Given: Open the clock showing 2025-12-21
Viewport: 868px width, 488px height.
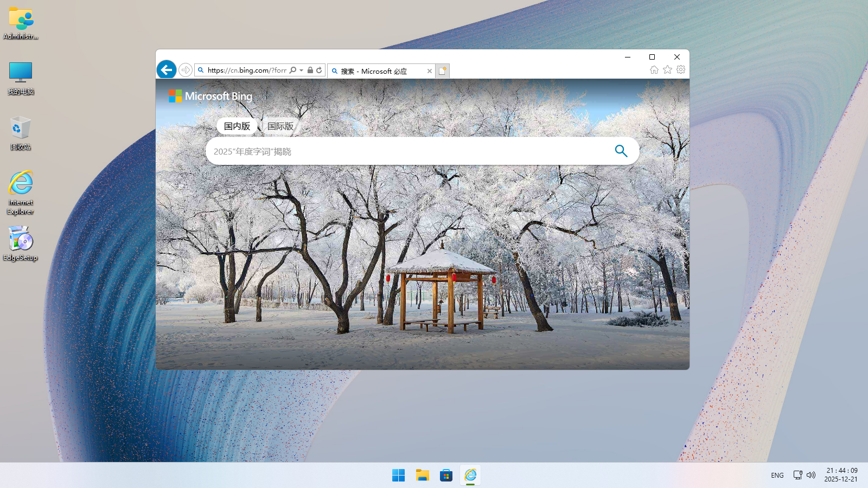Looking at the screenshot, I should click(841, 475).
